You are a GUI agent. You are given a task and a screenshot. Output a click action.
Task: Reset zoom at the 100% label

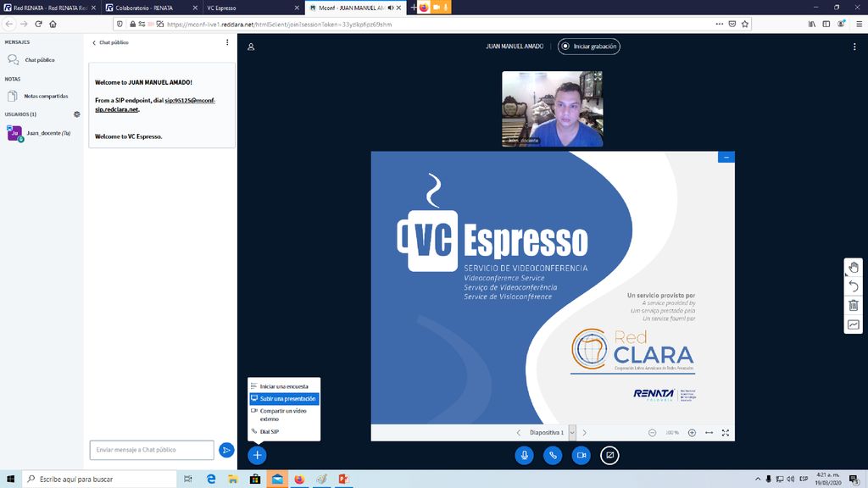click(x=672, y=433)
